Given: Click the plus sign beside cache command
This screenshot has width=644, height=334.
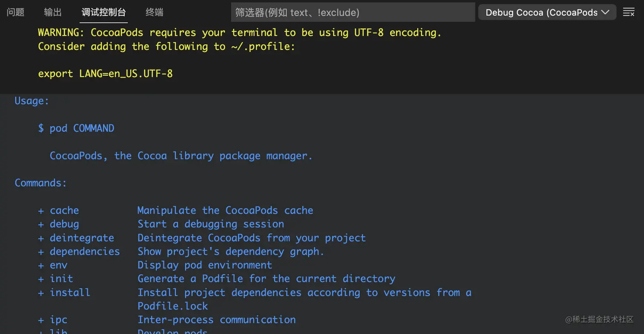Looking at the screenshot, I should tap(41, 211).
